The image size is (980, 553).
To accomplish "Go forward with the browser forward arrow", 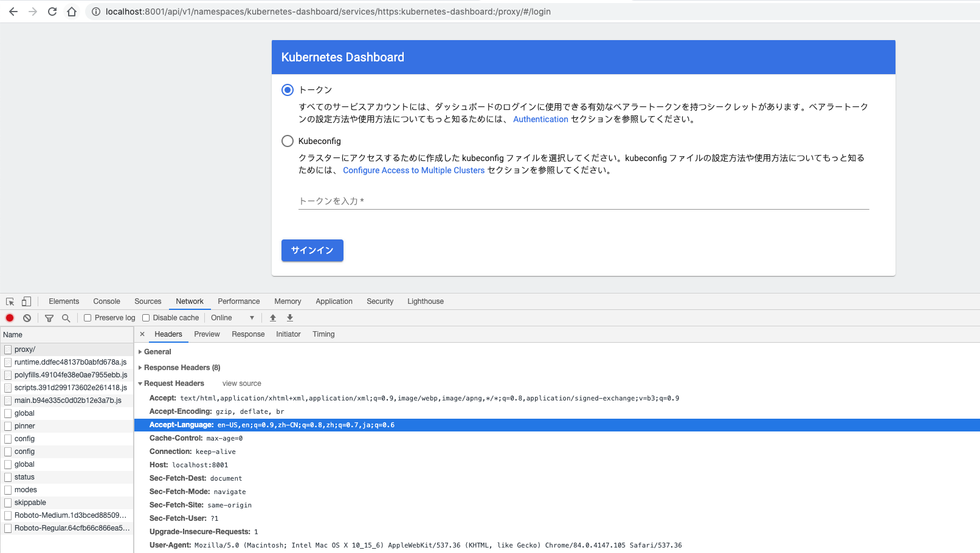I will tap(33, 12).
